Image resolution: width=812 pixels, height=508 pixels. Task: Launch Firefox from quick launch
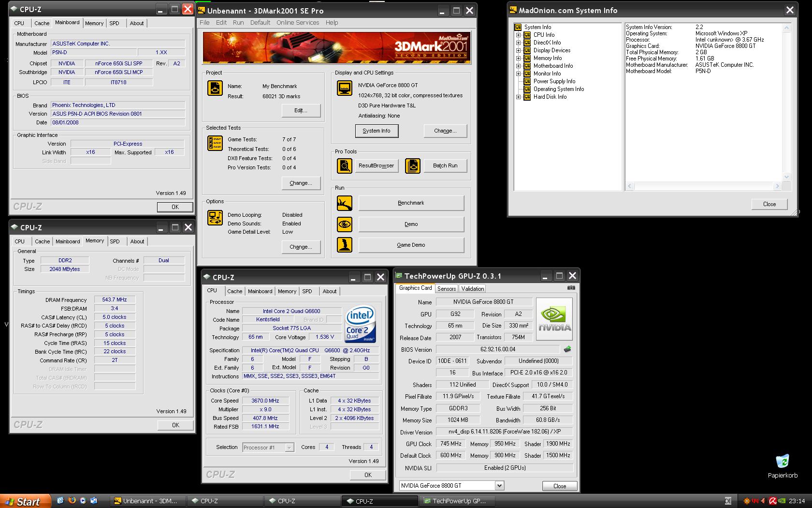[72, 501]
